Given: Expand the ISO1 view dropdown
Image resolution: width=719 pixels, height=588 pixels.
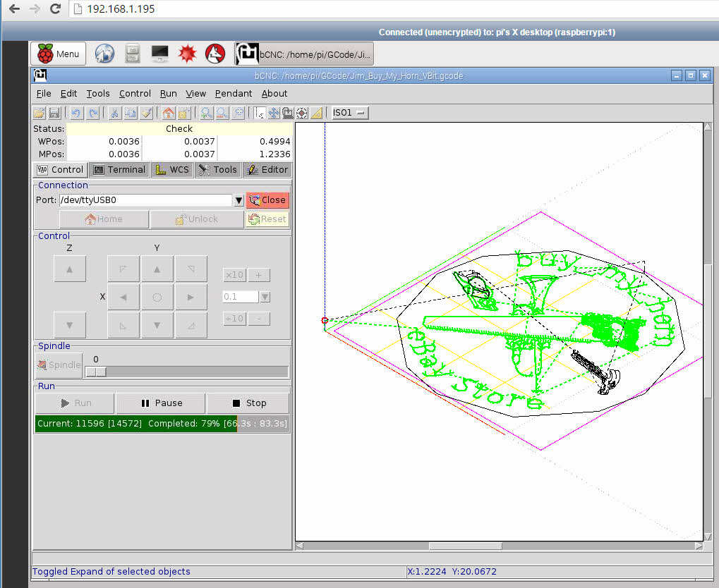Looking at the screenshot, I should pyautogui.click(x=351, y=113).
